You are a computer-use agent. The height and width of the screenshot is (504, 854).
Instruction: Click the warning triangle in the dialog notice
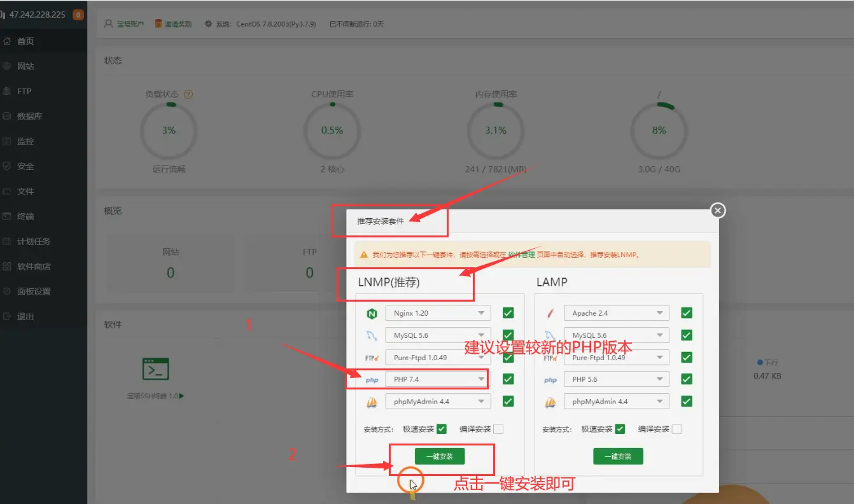364,255
